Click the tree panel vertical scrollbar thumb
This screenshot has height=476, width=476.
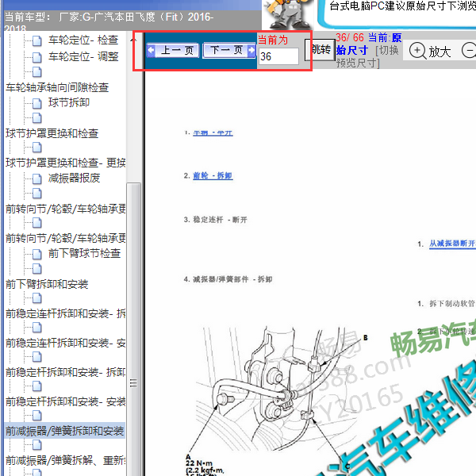coord(133,329)
